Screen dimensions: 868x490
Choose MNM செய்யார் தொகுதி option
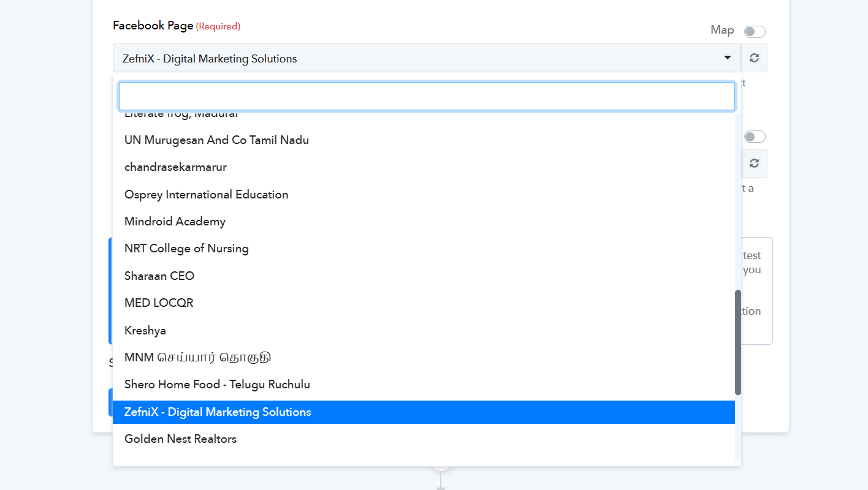[x=424, y=358]
